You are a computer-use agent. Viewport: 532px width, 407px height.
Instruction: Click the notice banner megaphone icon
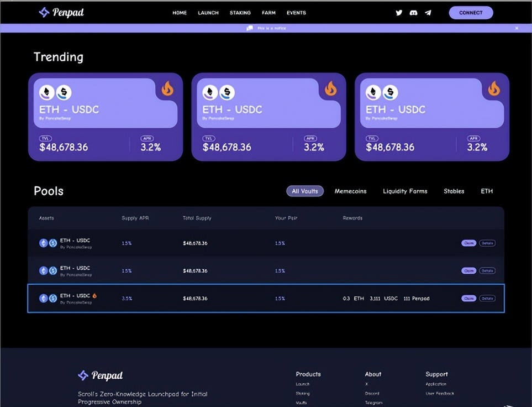pos(249,28)
